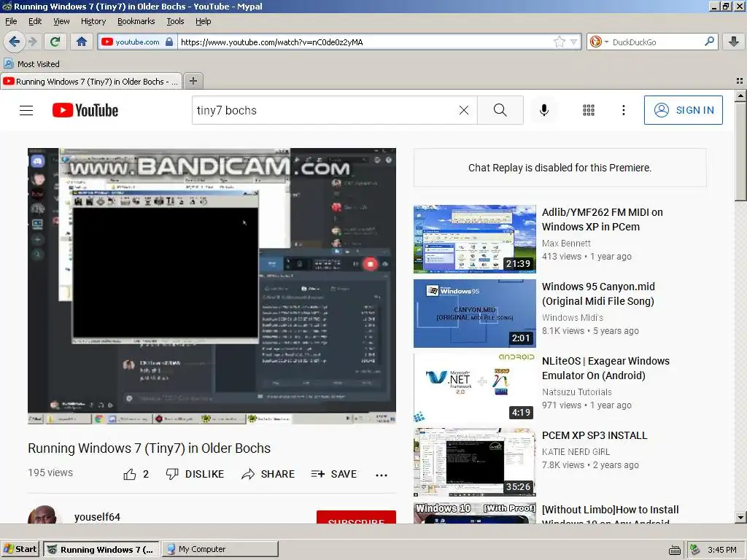Open Windows Midi's channel name

(x=572, y=318)
